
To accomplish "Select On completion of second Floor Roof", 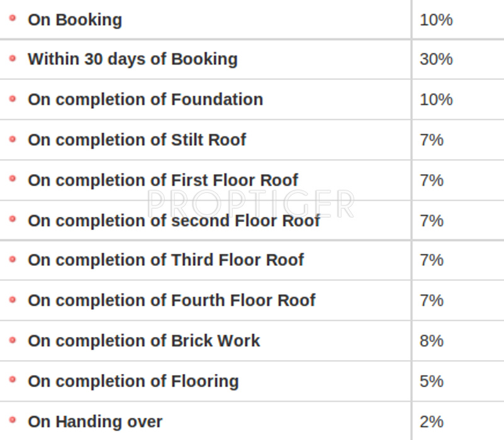I will tap(174, 221).
